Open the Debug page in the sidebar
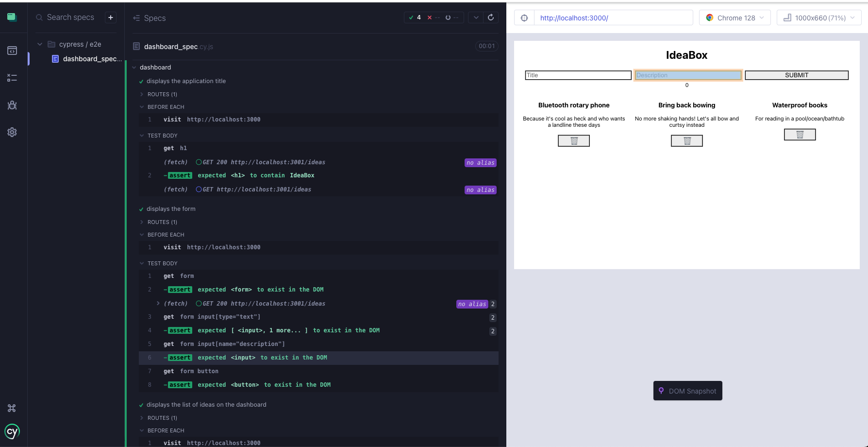Viewport: 868px width, 447px height. (12, 105)
